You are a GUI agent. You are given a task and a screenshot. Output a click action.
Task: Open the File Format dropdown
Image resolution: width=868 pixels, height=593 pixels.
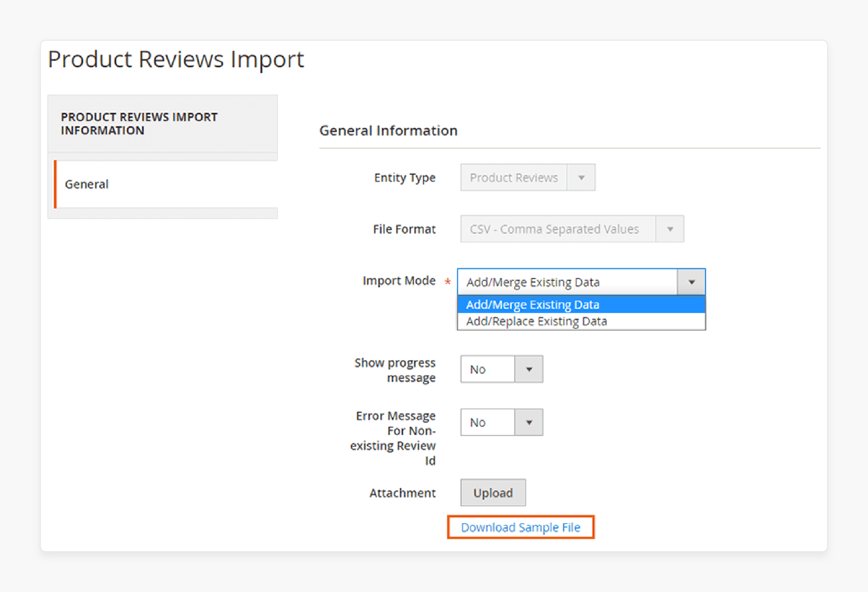coord(572,229)
